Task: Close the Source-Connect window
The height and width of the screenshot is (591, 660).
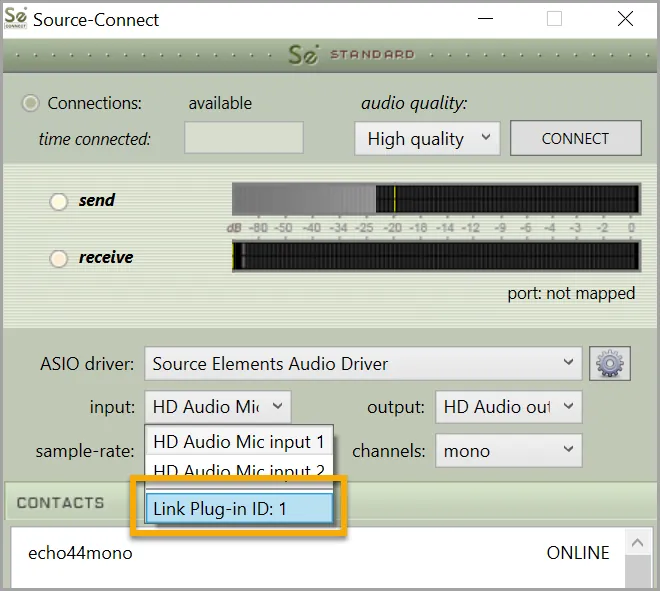Action: (x=625, y=19)
